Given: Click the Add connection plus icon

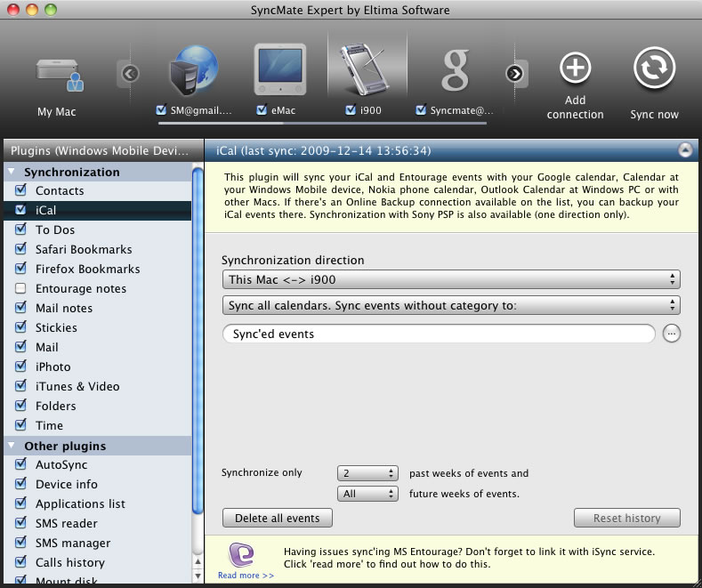Looking at the screenshot, I should [576, 68].
